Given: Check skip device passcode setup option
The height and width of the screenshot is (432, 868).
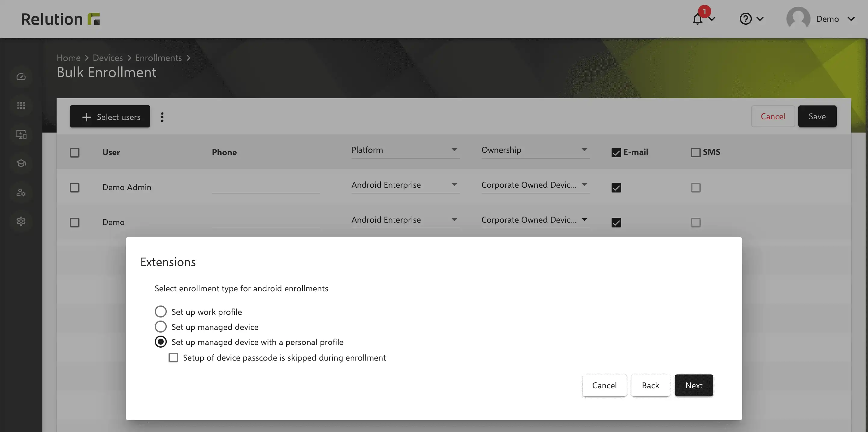Looking at the screenshot, I should pos(173,358).
